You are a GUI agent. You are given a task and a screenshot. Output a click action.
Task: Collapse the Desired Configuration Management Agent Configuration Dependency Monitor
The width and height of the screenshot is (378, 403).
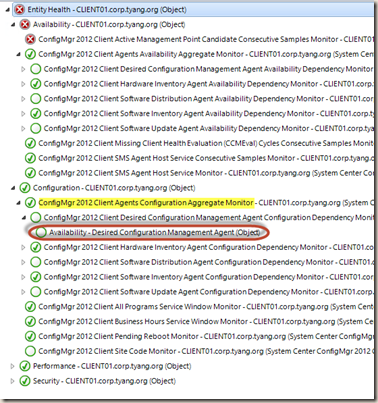pos(24,218)
